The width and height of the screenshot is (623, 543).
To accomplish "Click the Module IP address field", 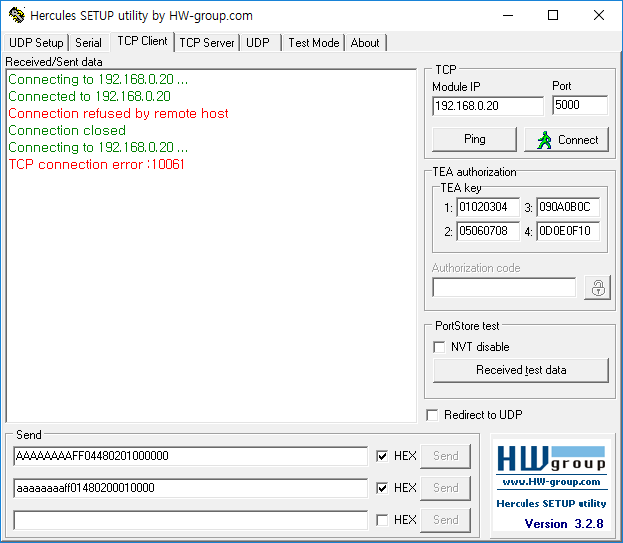I will [x=488, y=106].
